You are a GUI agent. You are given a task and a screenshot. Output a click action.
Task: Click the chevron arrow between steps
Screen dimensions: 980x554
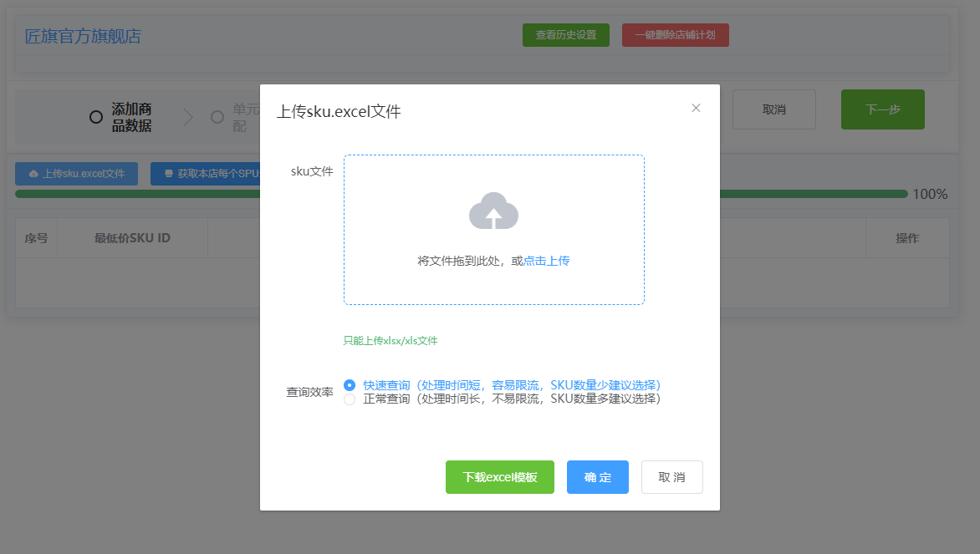tap(187, 117)
